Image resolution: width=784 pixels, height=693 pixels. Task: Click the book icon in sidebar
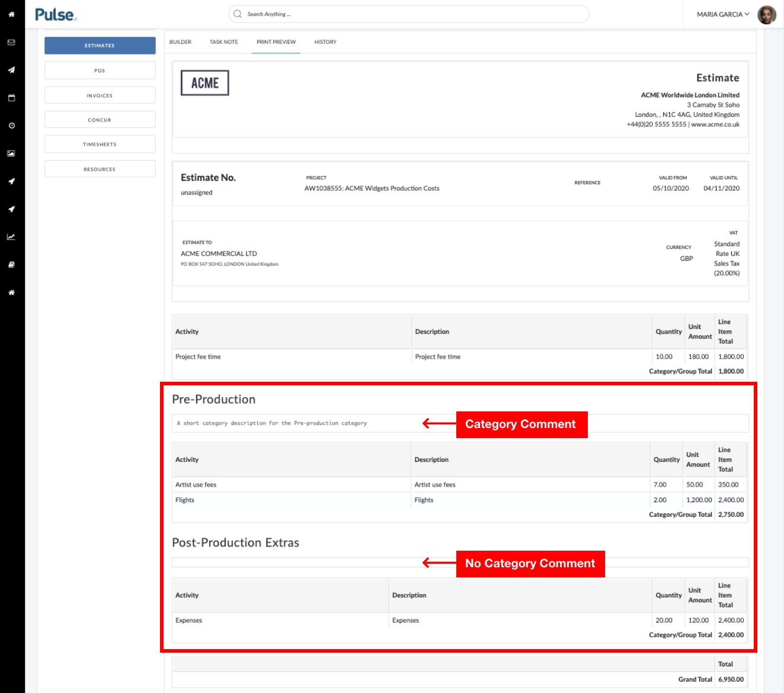[11, 264]
